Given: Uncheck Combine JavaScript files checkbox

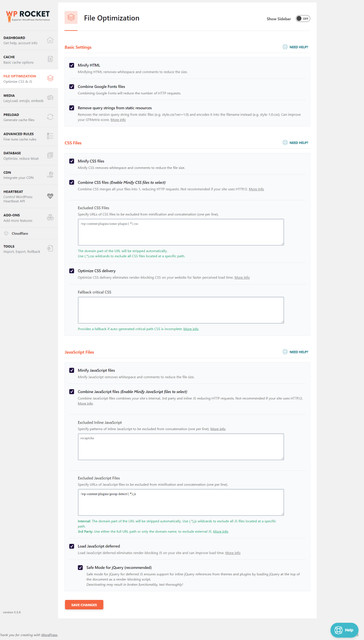Looking at the screenshot, I should coord(72,391).
